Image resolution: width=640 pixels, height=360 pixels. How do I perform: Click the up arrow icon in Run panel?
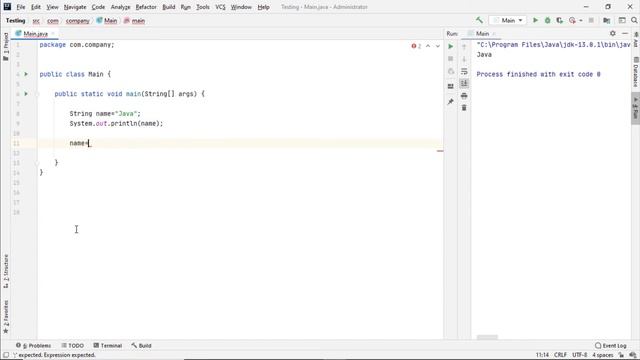point(464,47)
